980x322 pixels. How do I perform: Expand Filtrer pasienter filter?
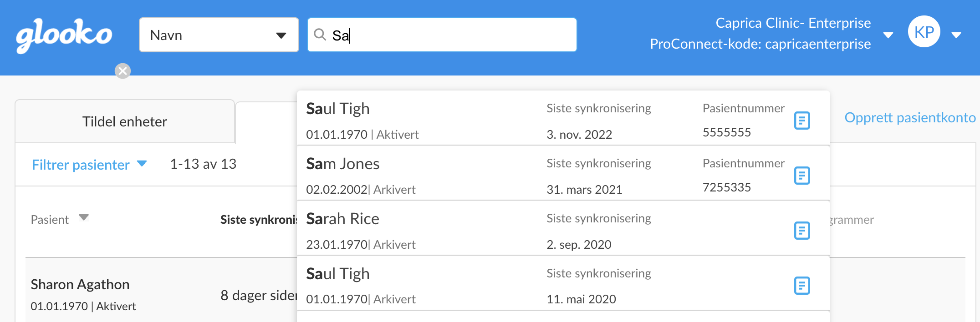(89, 164)
